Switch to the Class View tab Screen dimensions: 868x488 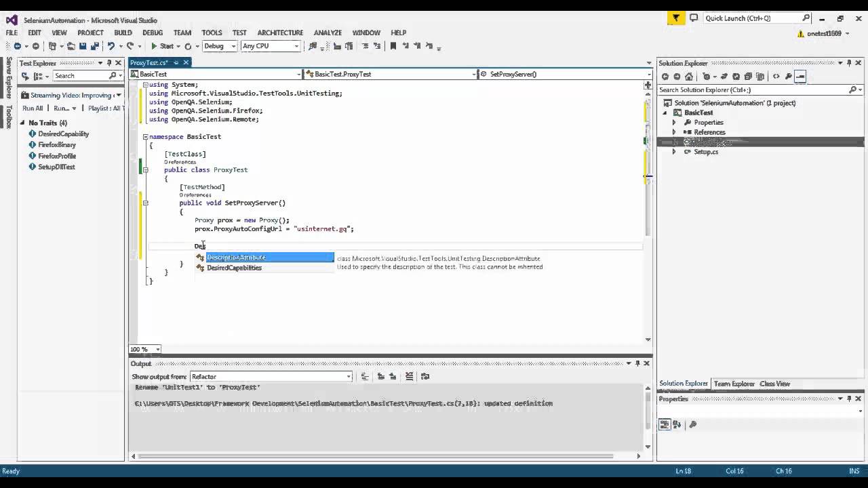point(774,384)
